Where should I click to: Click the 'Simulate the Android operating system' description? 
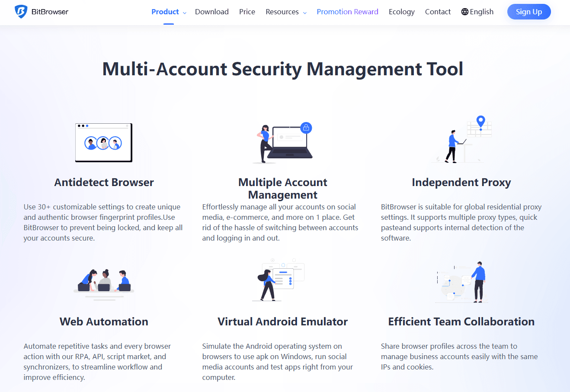coord(278,362)
